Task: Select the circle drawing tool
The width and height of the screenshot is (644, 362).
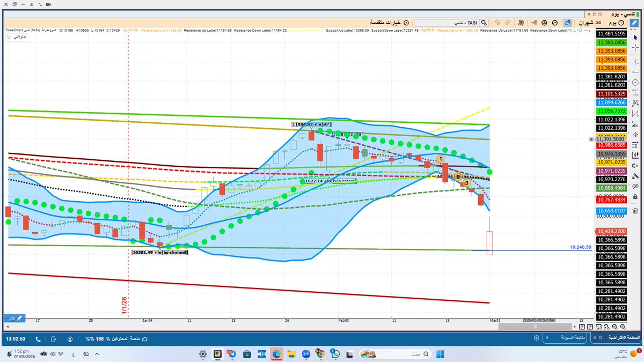Action: pos(635,82)
